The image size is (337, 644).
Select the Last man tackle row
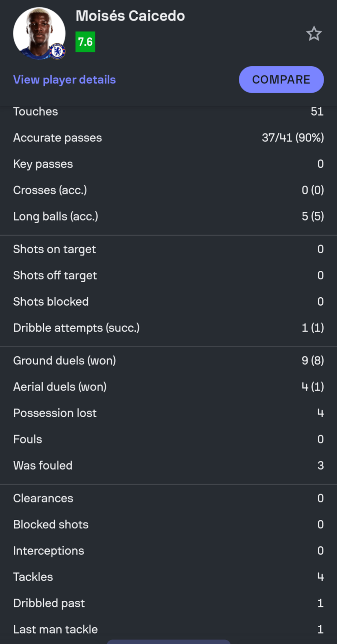point(168,629)
